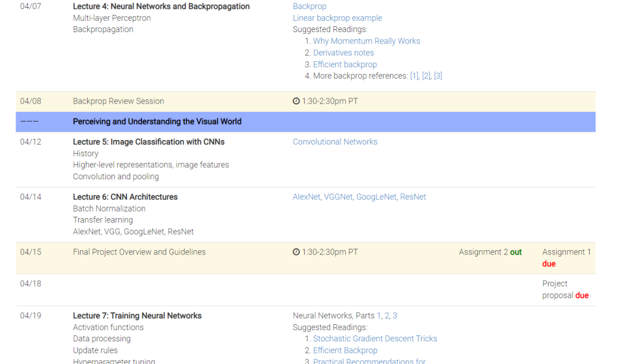Open the AlexNet paper link
Image resolution: width=644 pixels, height=364 pixels.
306,197
